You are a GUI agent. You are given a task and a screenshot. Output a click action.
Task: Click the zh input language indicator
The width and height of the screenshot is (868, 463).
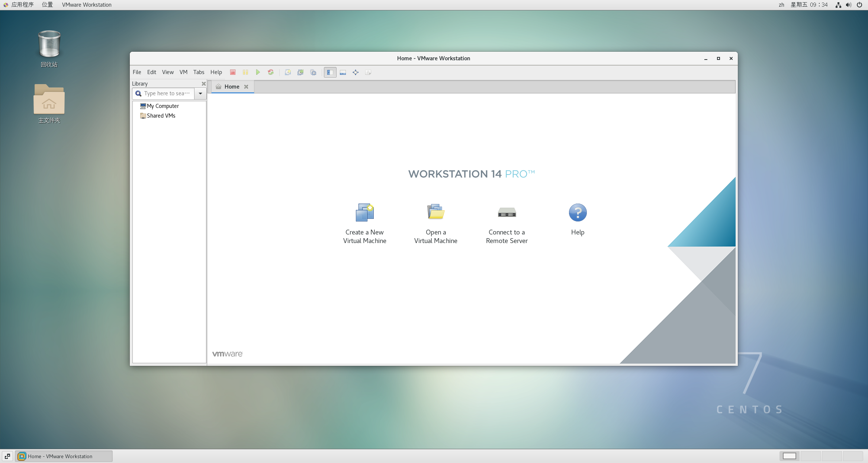click(781, 5)
